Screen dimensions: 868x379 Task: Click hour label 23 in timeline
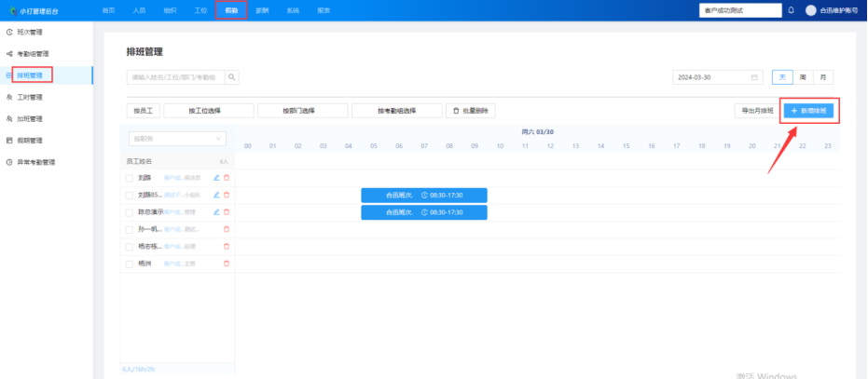pos(828,146)
